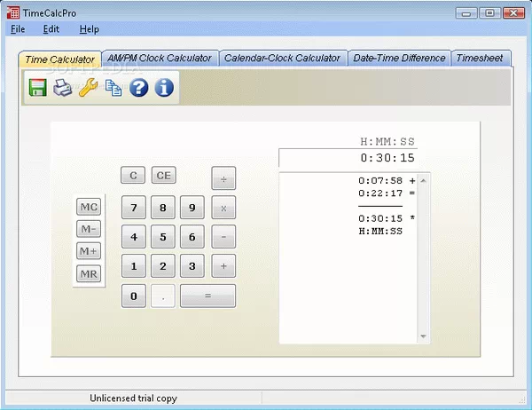
Task: Open settings with the wrench icon
Action: tap(88, 88)
